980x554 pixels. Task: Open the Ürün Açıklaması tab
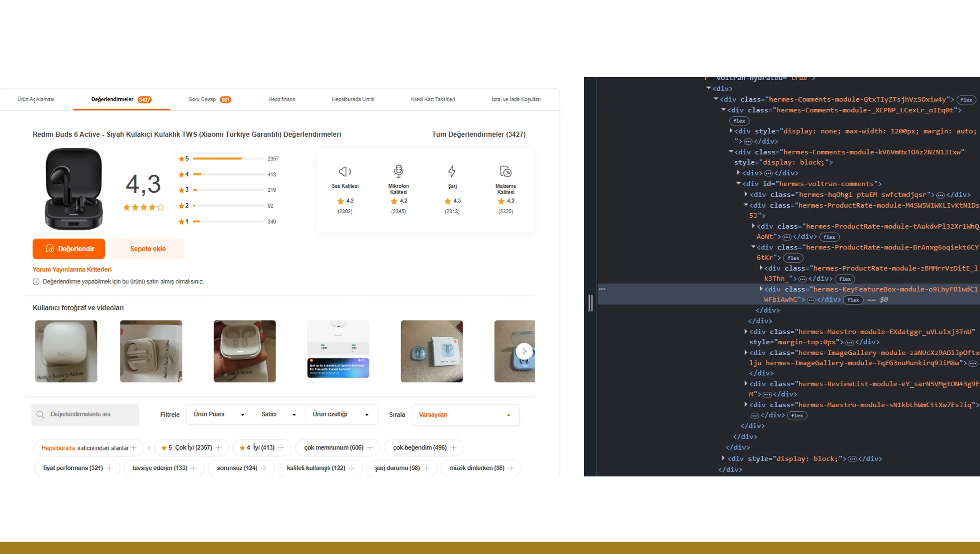pos(36,100)
